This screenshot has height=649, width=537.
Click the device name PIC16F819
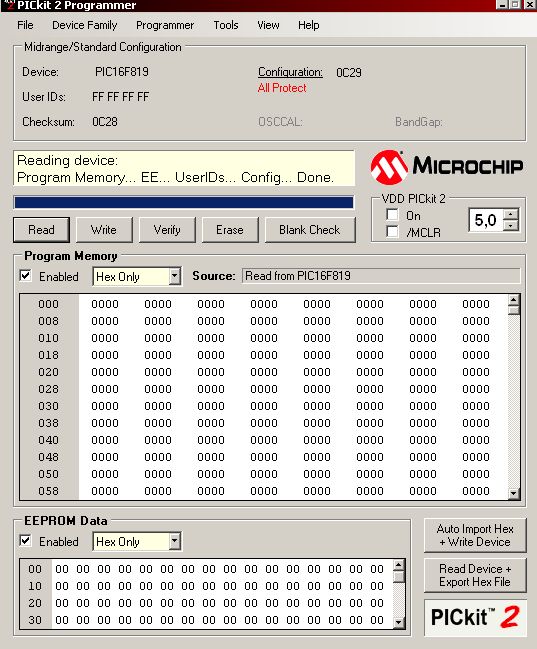(x=122, y=72)
